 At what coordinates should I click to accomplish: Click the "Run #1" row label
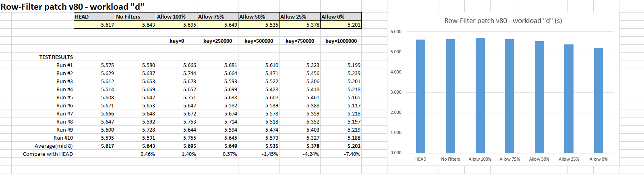pos(64,65)
